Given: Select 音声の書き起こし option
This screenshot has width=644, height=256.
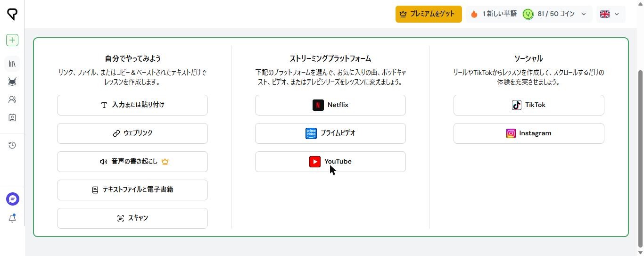Looking at the screenshot, I should tap(132, 162).
